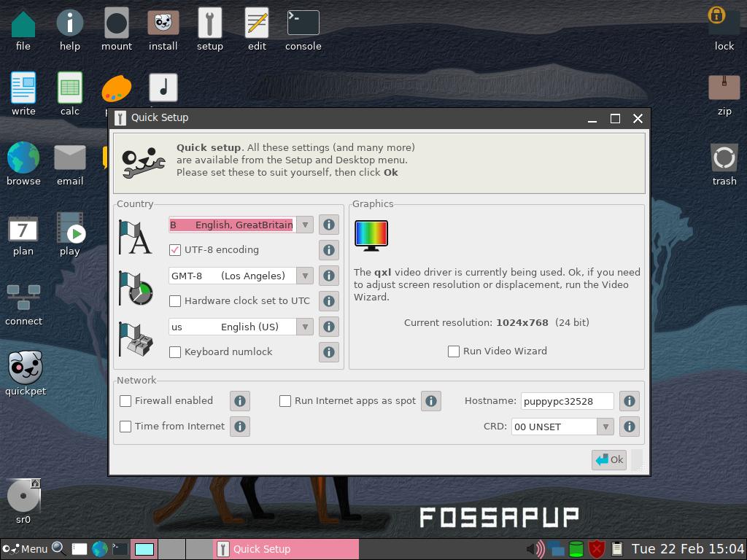Click info icon beside keyboard layout dropdown
This screenshot has width=747, height=560.
pyautogui.click(x=329, y=327)
